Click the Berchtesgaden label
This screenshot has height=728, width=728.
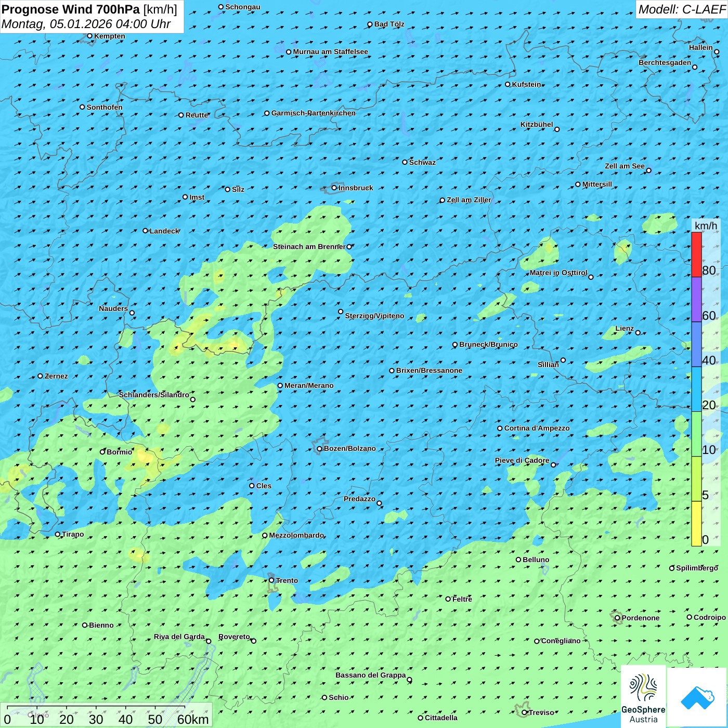pos(665,62)
